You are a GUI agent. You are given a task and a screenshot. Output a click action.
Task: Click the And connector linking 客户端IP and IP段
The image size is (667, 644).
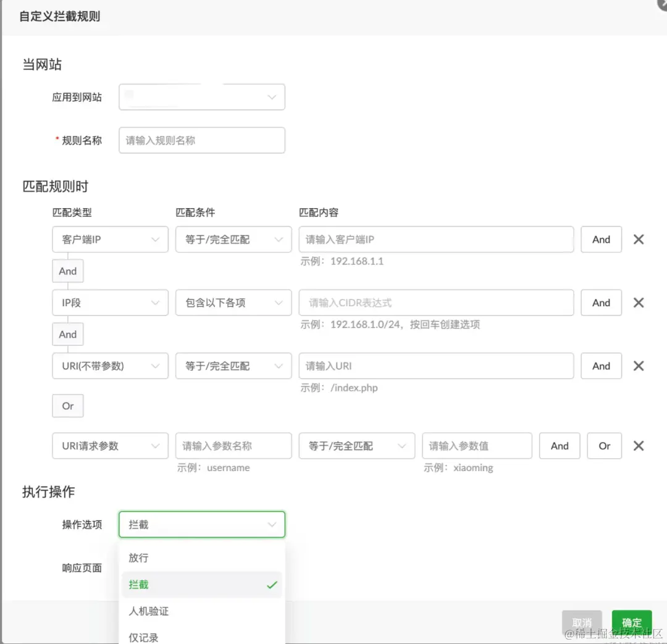click(x=67, y=270)
